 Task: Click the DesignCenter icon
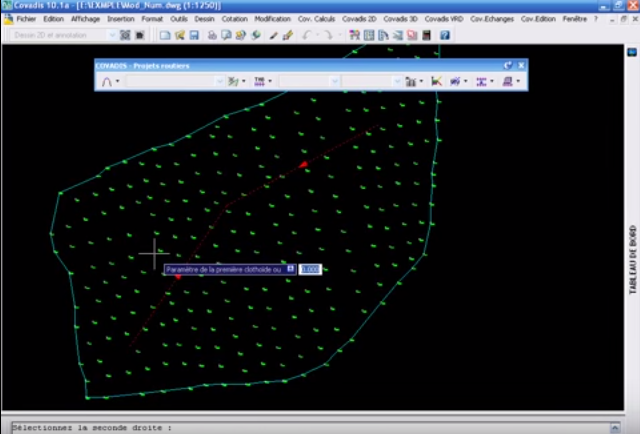[369, 35]
